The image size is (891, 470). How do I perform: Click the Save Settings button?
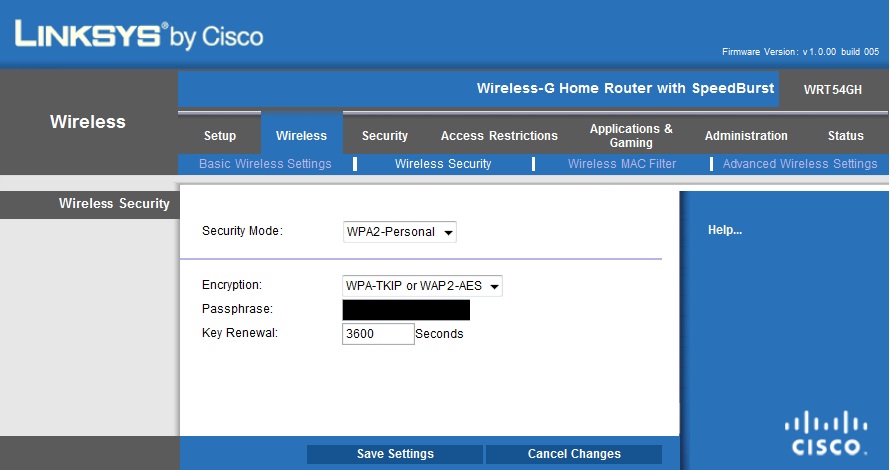[395, 454]
